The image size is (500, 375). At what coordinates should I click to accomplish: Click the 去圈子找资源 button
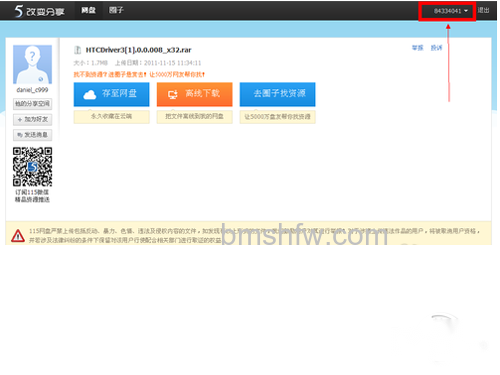tap(277, 94)
